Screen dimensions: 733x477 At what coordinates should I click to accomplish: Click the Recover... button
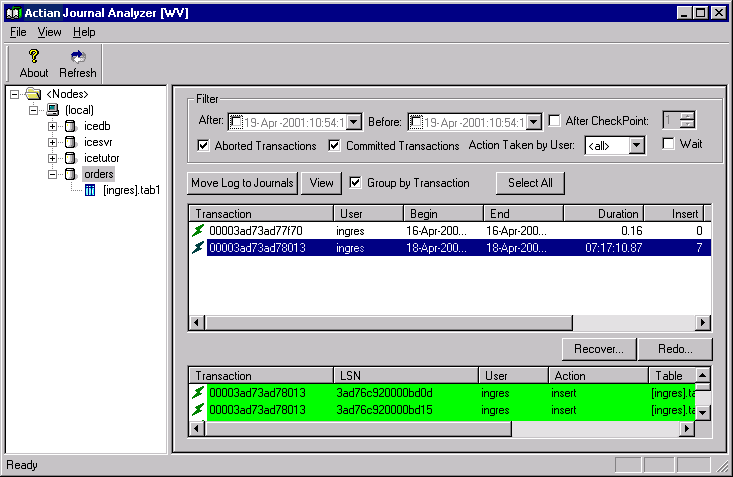click(599, 349)
